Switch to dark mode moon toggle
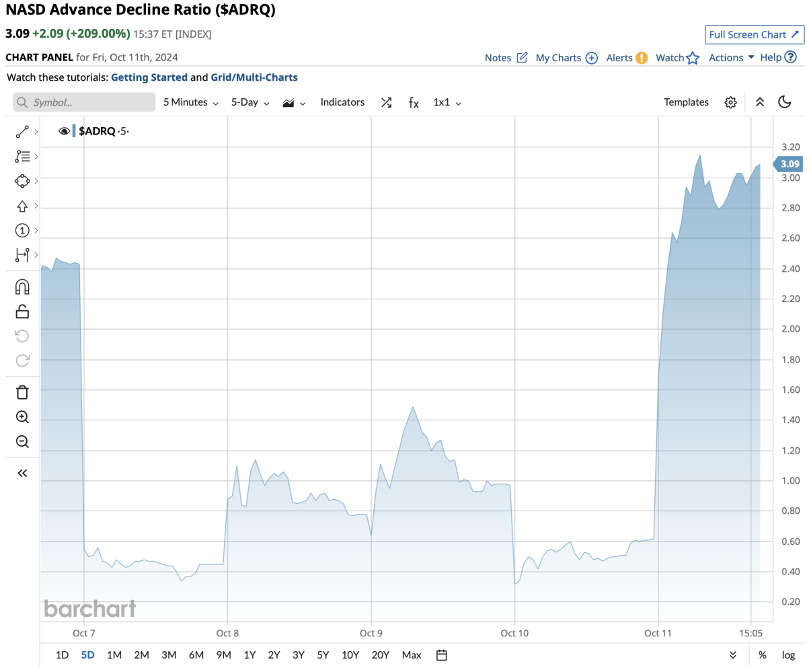Viewport: 807px width, 672px height. [784, 102]
